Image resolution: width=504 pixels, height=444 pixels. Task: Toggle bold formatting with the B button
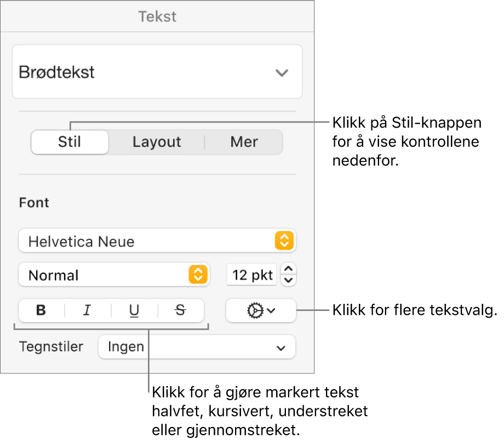42,310
